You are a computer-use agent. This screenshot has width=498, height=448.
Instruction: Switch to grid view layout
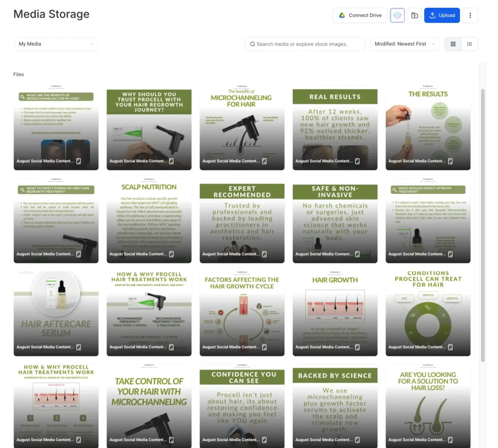(x=453, y=44)
